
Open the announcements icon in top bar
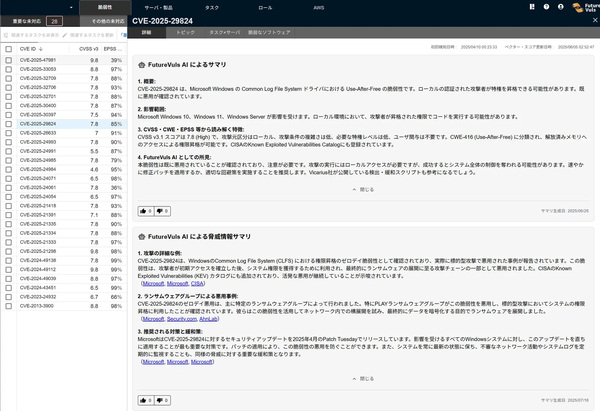click(532, 7)
